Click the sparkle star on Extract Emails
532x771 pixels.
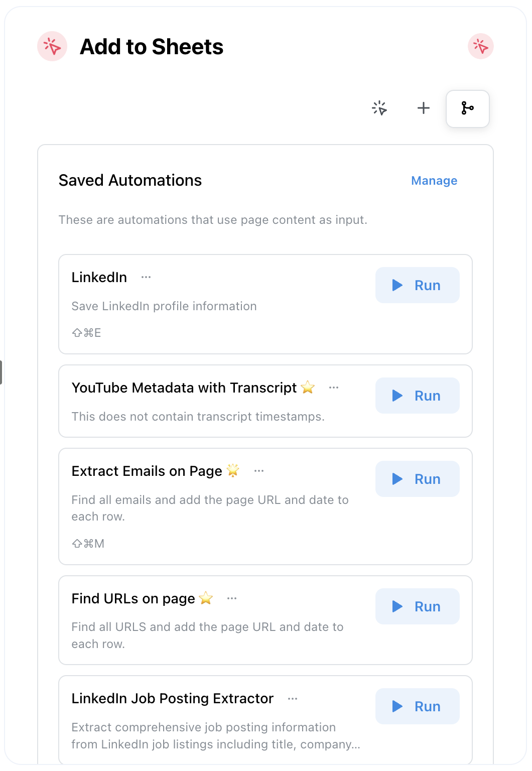[233, 471]
